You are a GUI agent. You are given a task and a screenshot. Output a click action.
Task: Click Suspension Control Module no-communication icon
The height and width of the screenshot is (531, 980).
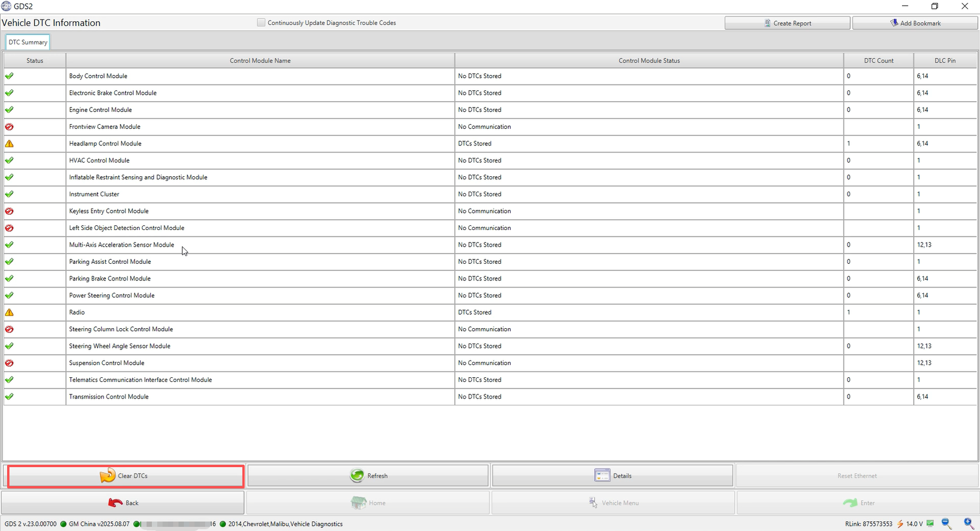tap(9, 363)
